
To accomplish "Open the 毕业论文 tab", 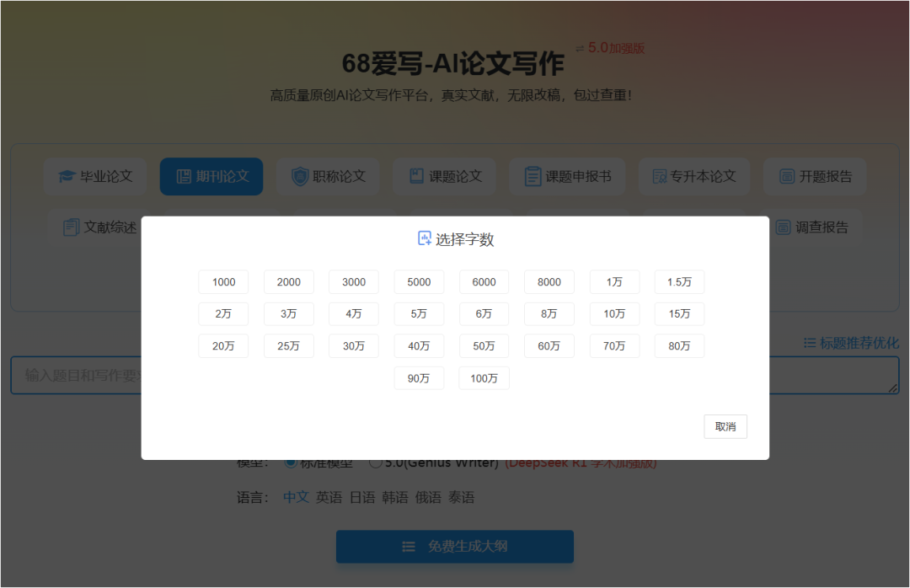I will point(95,176).
